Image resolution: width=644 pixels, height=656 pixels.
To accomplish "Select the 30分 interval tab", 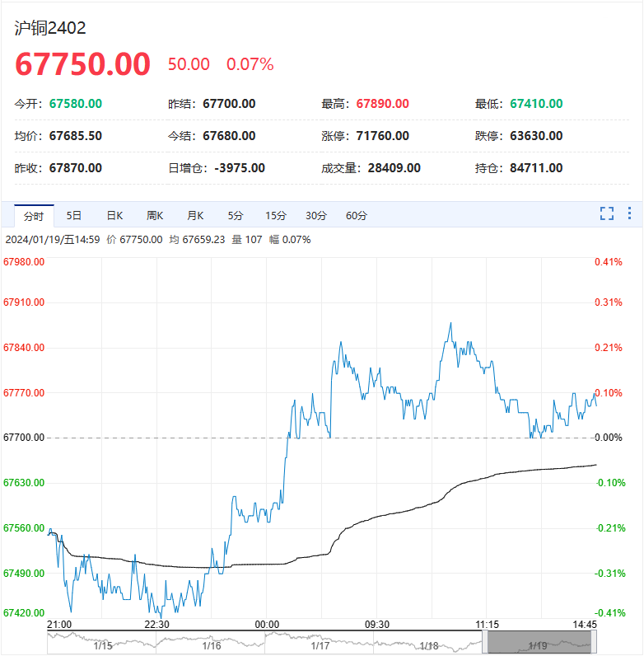I will (x=316, y=215).
